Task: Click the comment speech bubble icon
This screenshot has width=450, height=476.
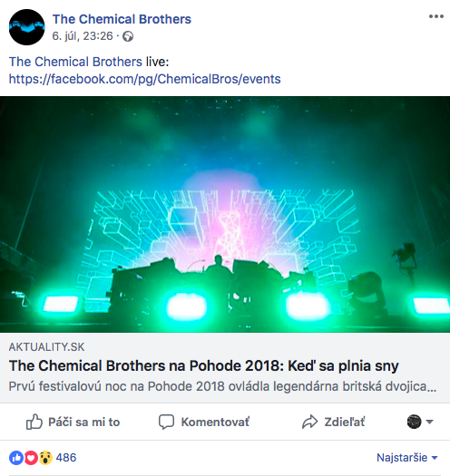Action: click(166, 422)
